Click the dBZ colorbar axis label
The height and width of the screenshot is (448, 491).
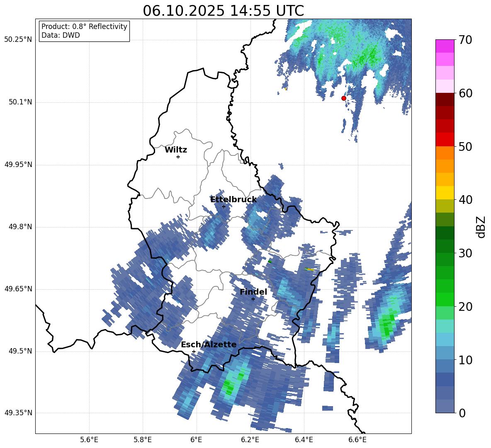click(481, 227)
